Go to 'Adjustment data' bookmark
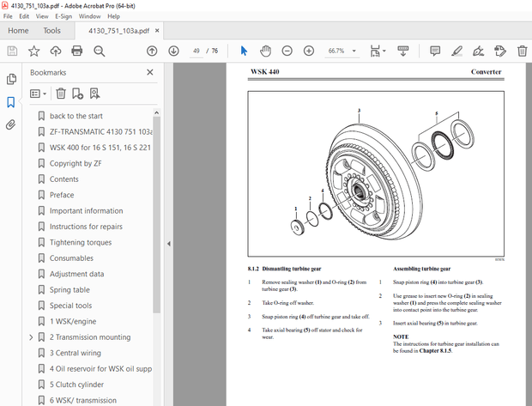 76,274
